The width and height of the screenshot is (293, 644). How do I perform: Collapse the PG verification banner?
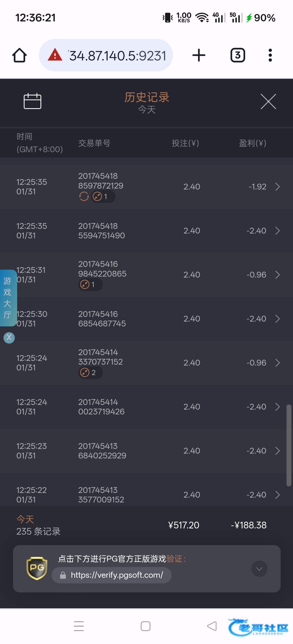click(259, 569)
